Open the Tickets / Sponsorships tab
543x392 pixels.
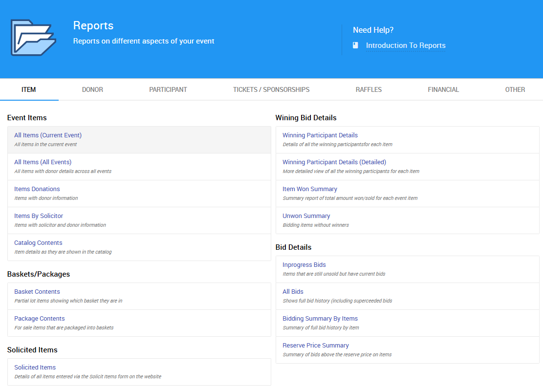coord(271,89)
